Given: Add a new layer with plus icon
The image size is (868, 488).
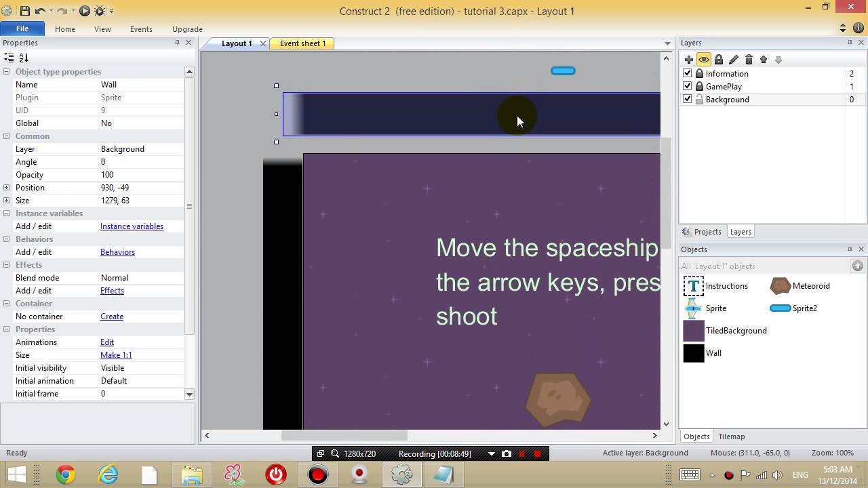Looking at the screenshot, I should pyautogui.click(x=689, y=60).
